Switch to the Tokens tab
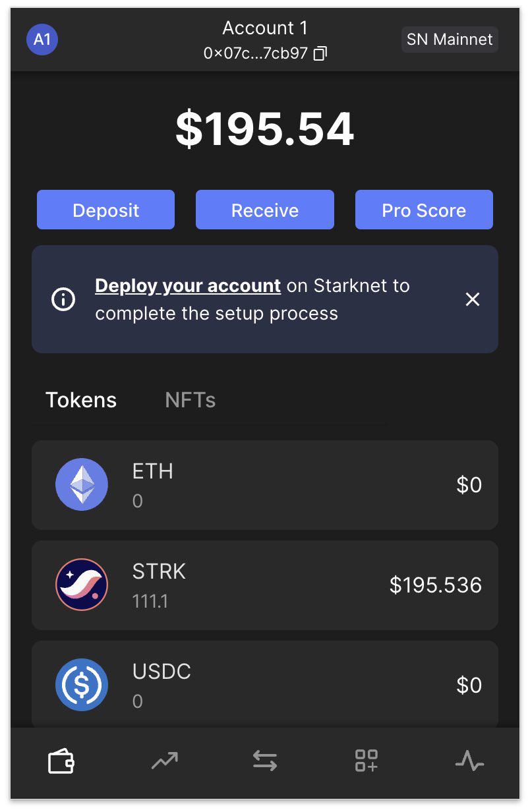 coord(81,400)
